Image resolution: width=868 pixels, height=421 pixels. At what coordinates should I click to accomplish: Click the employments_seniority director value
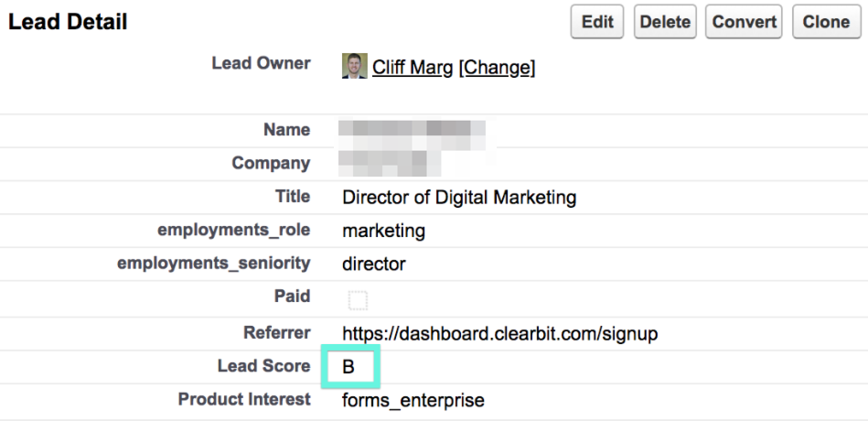tap(374, 264)
